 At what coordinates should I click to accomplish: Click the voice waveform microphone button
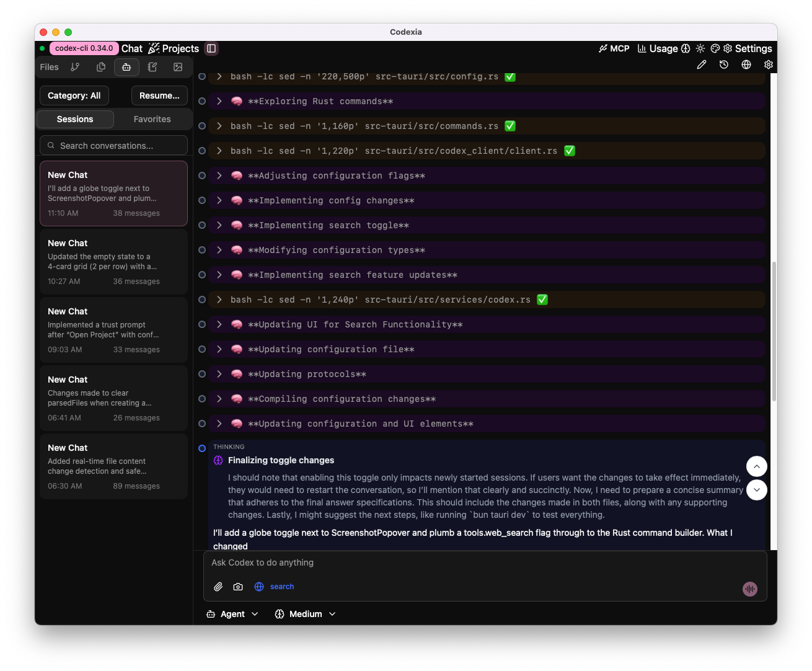click(x=750, y=589)
